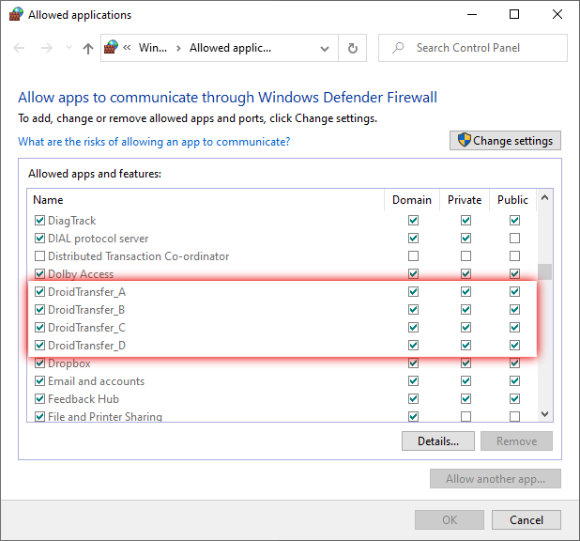Toggle the Dropbox app checkbox
Image resolution: width=580 pixels, height=541 pixels.
(x=40, y=363)
